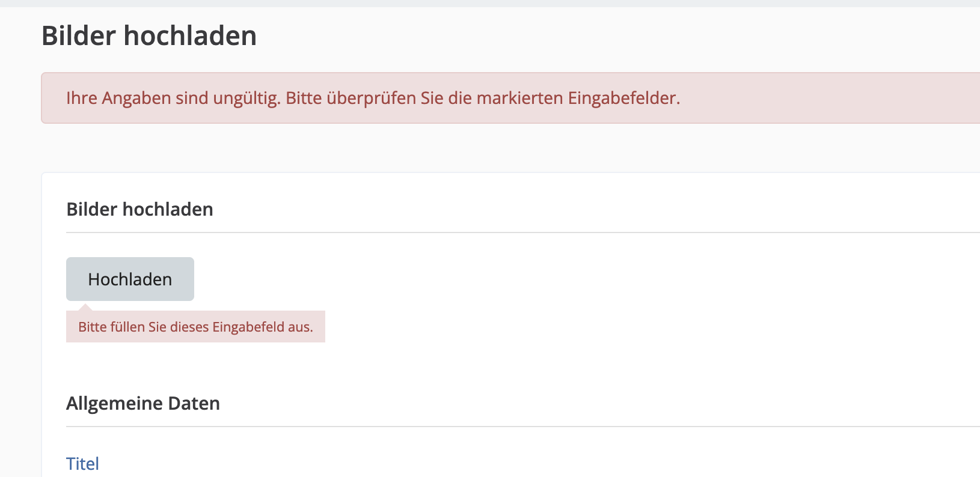Screen dimensions: 980x477
Task: Click the 'Bitte füllen Sie dieses Eingabefeld aus' message
Action: coord(195,327)
